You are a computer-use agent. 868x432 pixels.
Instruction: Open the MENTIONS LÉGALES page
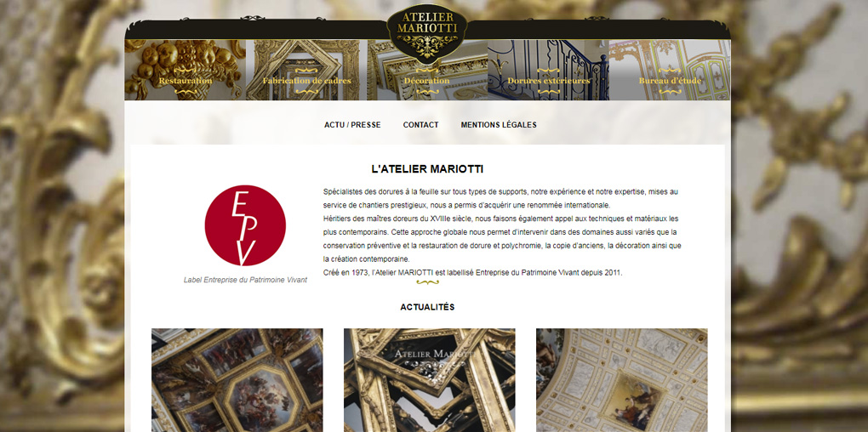[499, 125]
